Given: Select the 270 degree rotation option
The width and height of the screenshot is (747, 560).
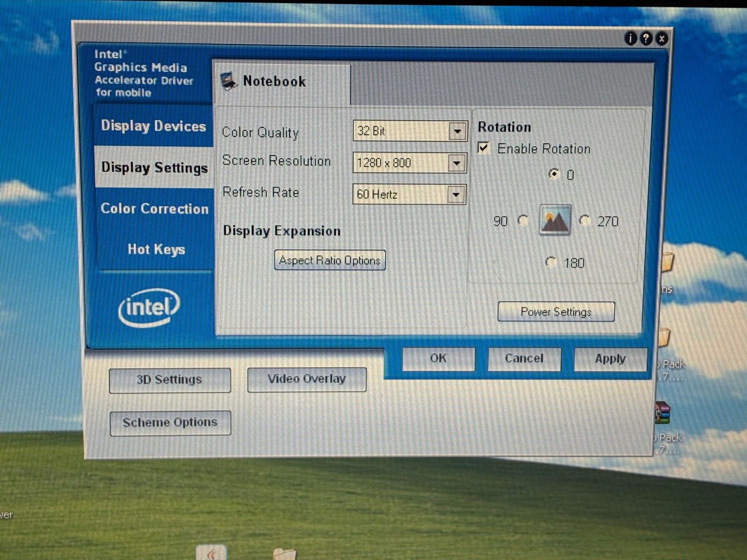Looking at the screenshot, I should 585,220.
